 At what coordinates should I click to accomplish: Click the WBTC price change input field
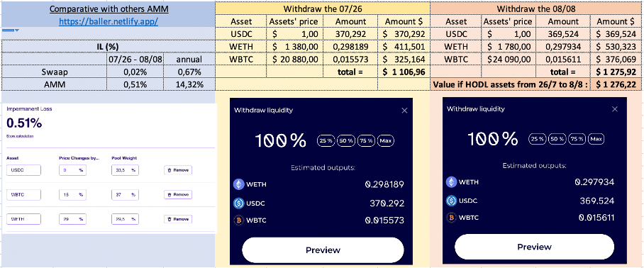click(72, 194)
